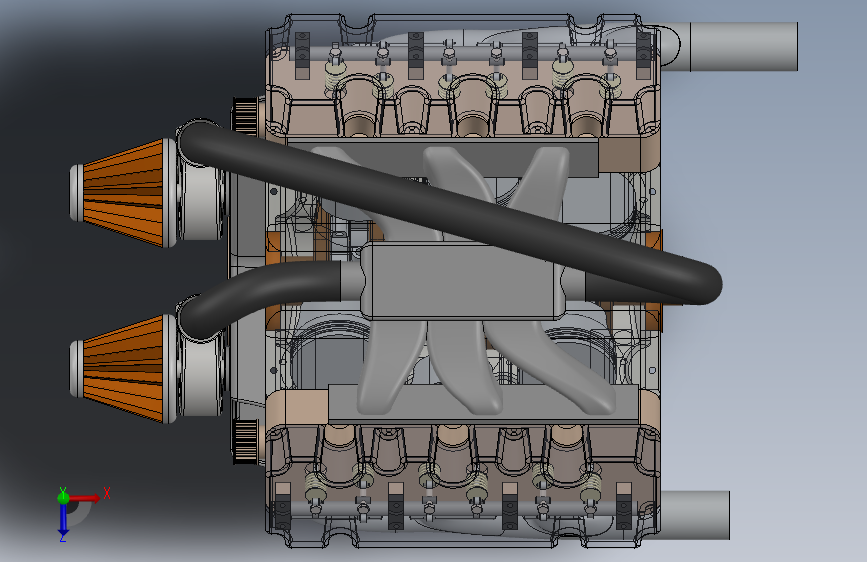Click the blue Z axis arrow of the triad
This screenshot has height=562, width=867.
coord(63,520)
